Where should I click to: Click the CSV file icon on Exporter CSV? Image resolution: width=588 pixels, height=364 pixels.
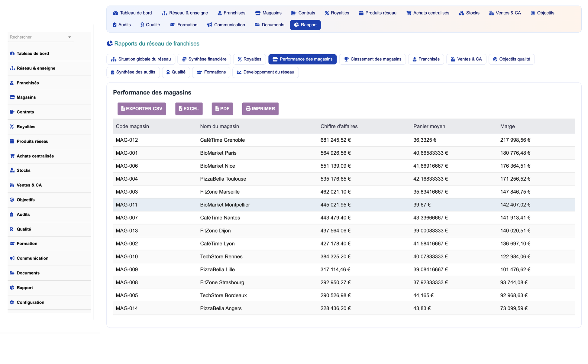point(123,109)
